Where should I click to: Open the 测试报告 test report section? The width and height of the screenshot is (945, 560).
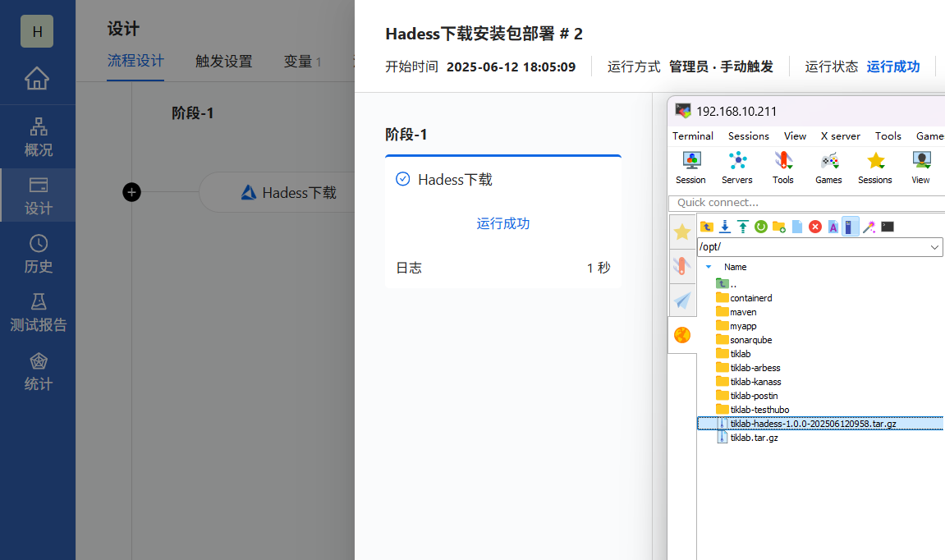pos(38,312)
